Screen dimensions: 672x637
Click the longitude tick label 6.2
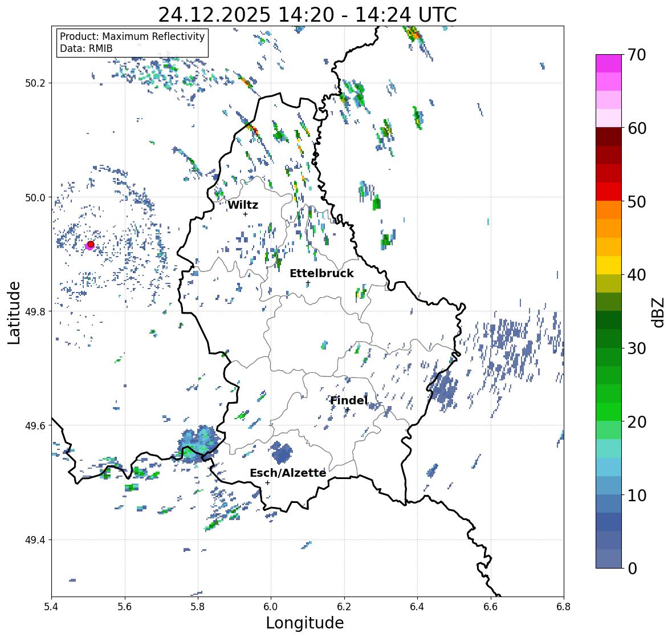344,607
